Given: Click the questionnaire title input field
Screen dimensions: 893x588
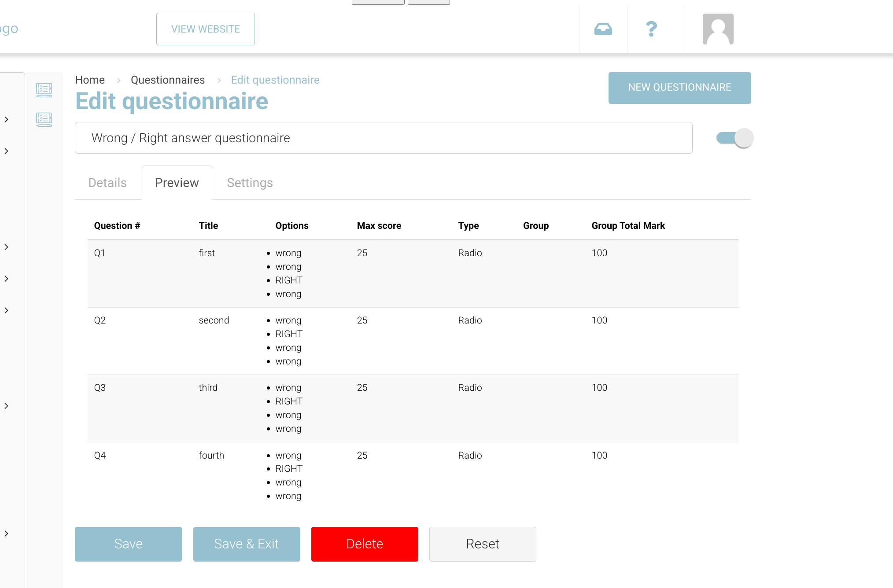Looking at the screenshot, I should tap(383, 138).
